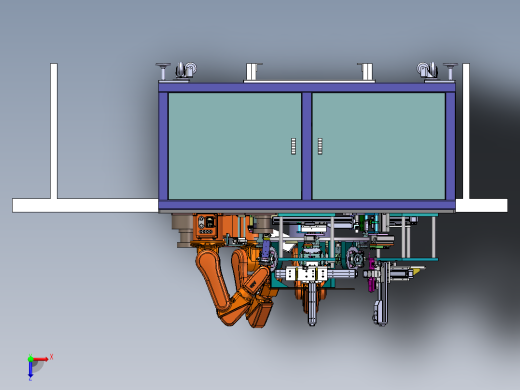520x390 pixels.
Task: Click the blue Z axis arrow of the triad
Action: [30, 369]
